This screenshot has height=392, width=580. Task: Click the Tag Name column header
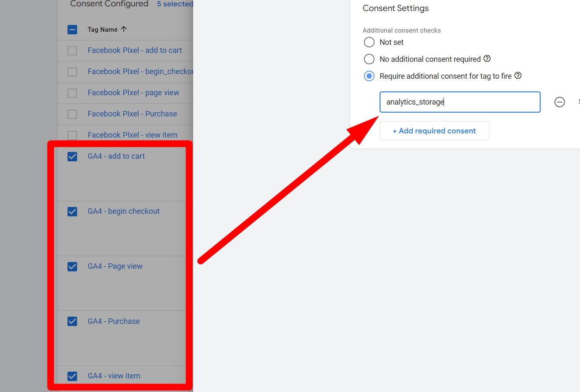[103, 30]
